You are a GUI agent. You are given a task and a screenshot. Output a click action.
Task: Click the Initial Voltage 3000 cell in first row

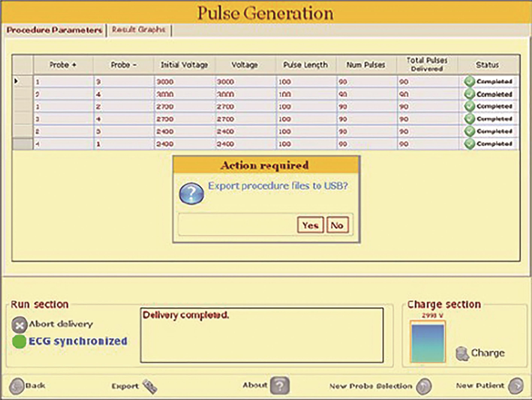(x=184, y=82)
